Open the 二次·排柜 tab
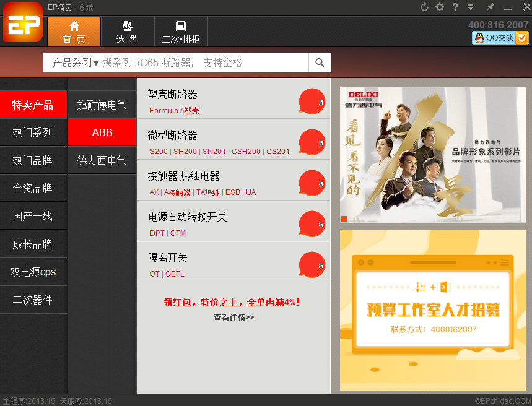The height and width of the screenshot is (406, 532). coord(180,32)
